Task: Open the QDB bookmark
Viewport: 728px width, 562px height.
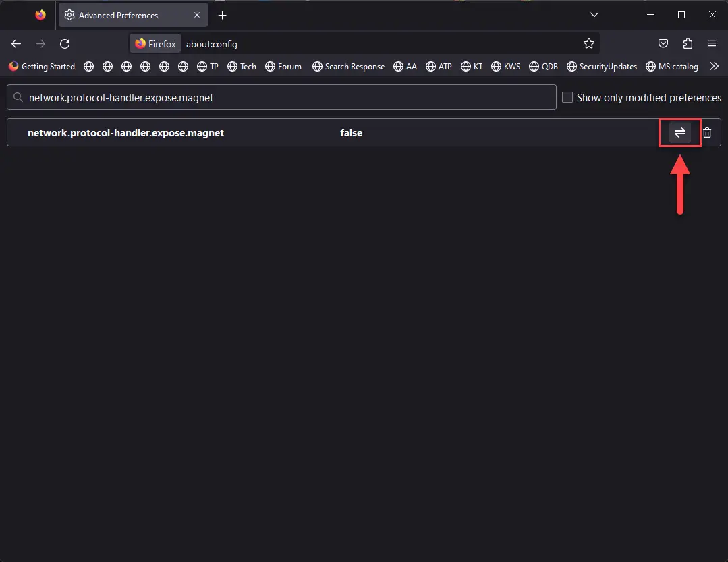Action: point(544,66)
